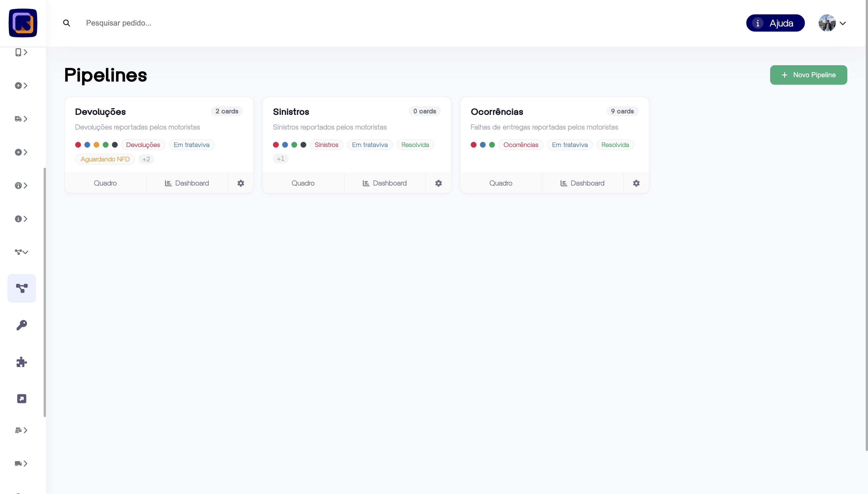Click the app logo in top-left

coord(23,23)
